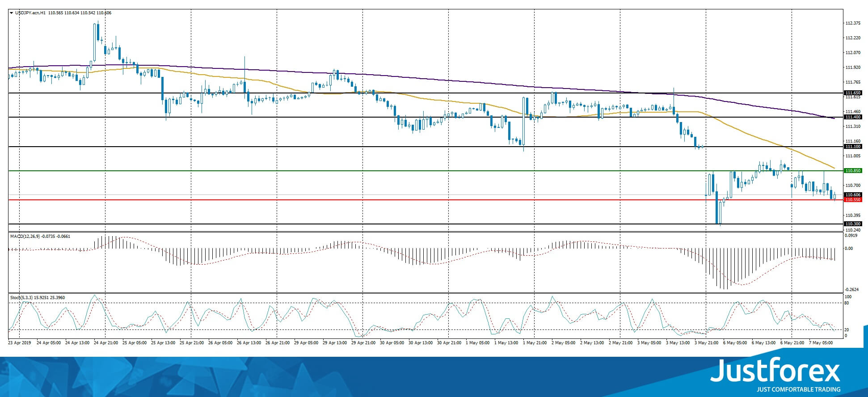Click the 2 May 05:00 time label
The height and width of the screenshot is (397, 868).
point(564,343)
